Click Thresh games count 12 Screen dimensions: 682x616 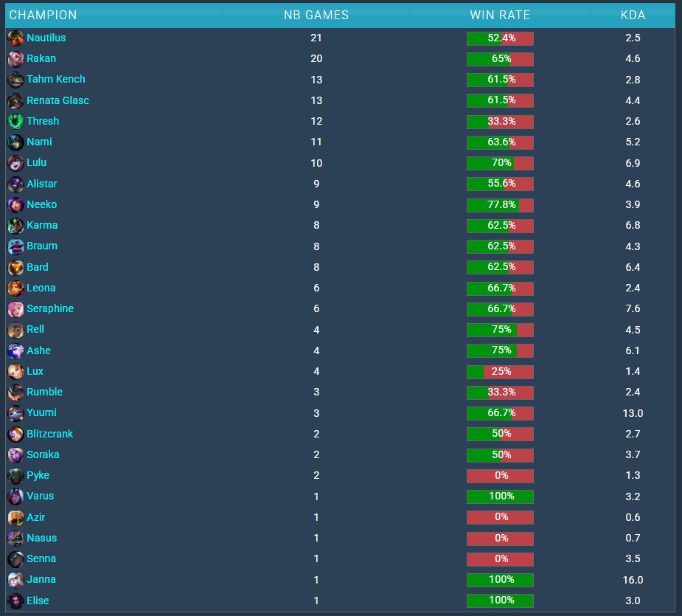(316, 121)
